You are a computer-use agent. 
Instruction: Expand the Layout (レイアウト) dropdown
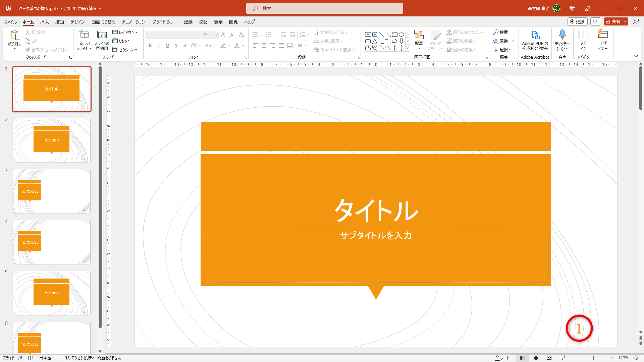tap(126, 32)
